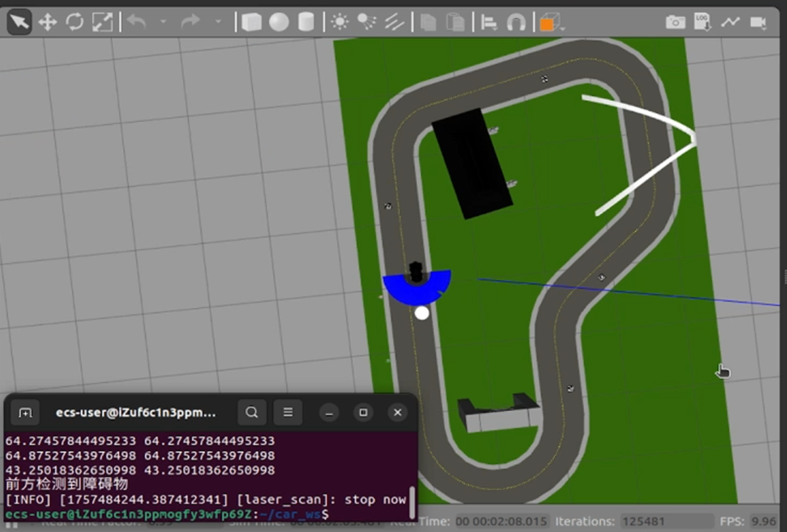Click the redo arrow in toolbar
Image resolution: width=787 pixels, height=532 pixels.
tap(191, 22)
